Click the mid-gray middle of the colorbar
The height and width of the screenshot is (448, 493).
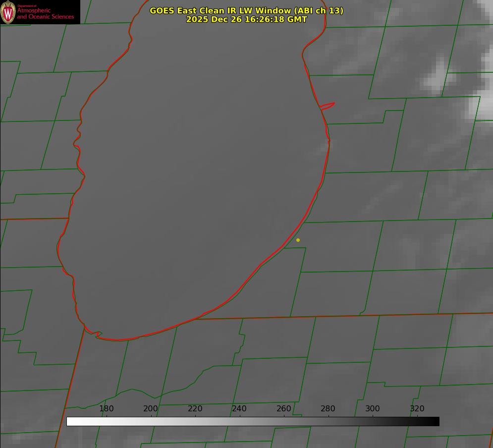pos(253,421)
